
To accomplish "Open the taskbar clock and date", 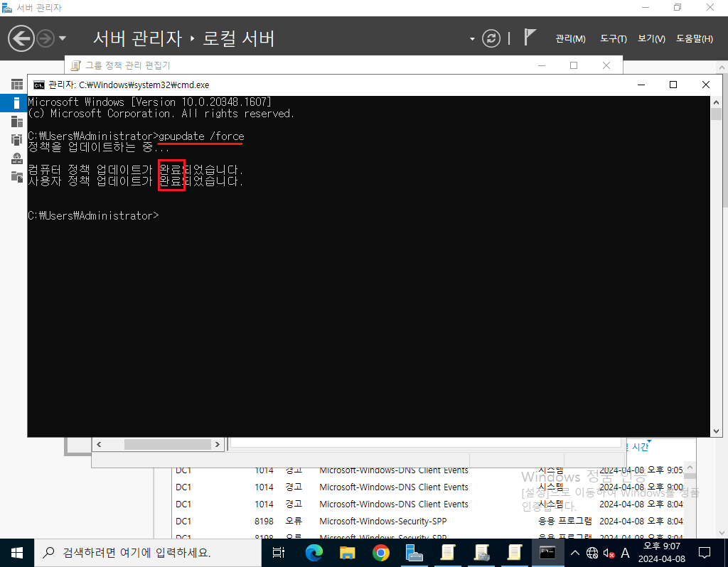I will [662, 553].
